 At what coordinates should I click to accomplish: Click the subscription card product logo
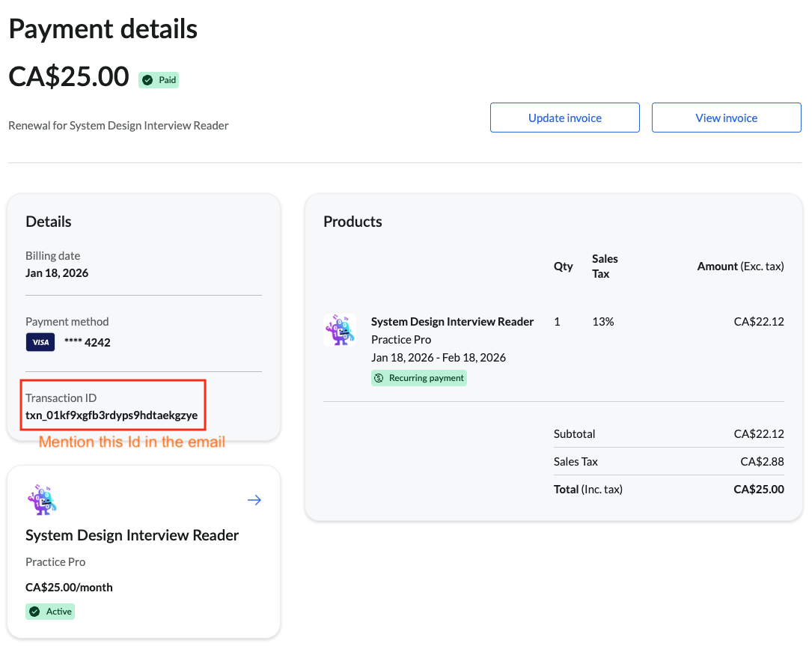point(42,499)
